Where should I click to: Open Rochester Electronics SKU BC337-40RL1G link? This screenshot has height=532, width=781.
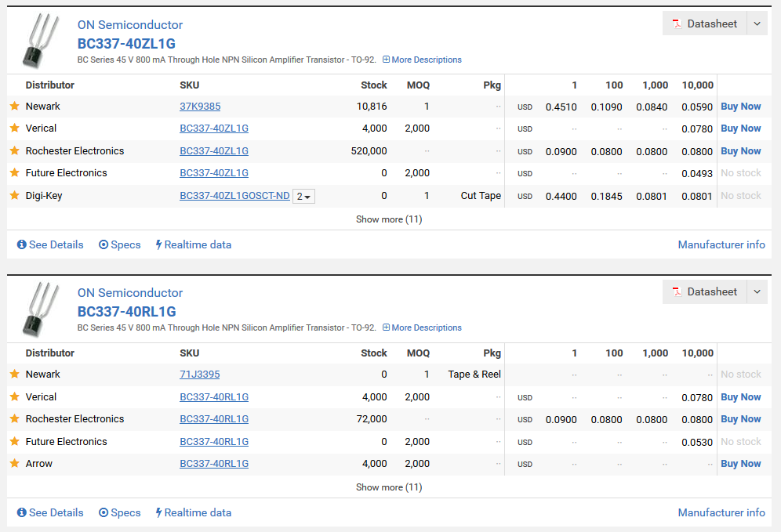coord(214,418)
